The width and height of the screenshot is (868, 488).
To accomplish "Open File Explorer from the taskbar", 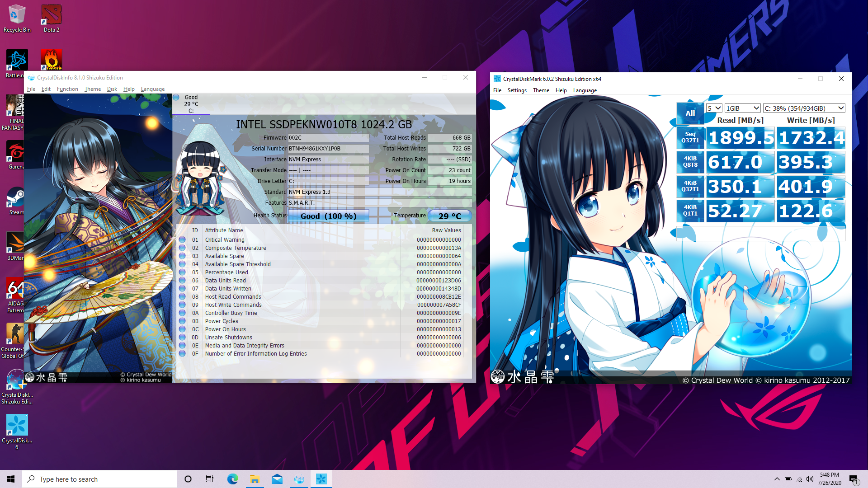I will [x=255, y=479].
